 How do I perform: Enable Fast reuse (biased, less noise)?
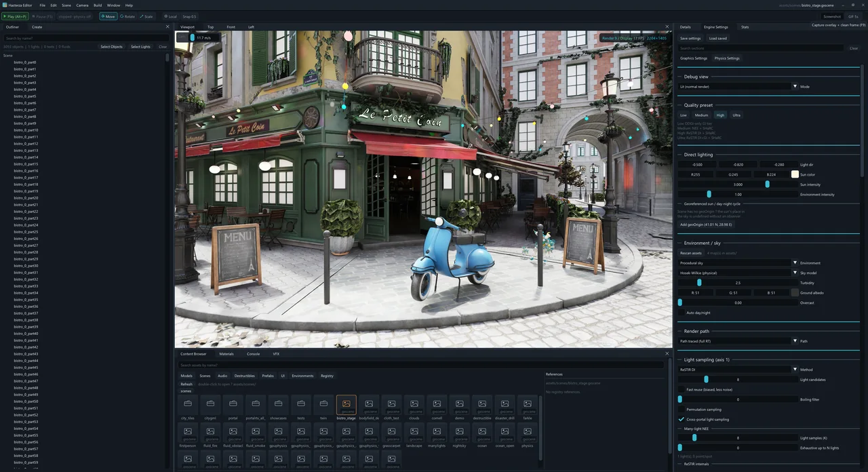click(x=681, y=389)
